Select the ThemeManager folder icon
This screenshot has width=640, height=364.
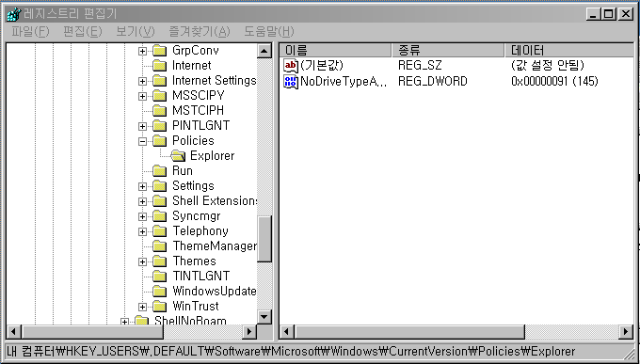tap(160, 246)
